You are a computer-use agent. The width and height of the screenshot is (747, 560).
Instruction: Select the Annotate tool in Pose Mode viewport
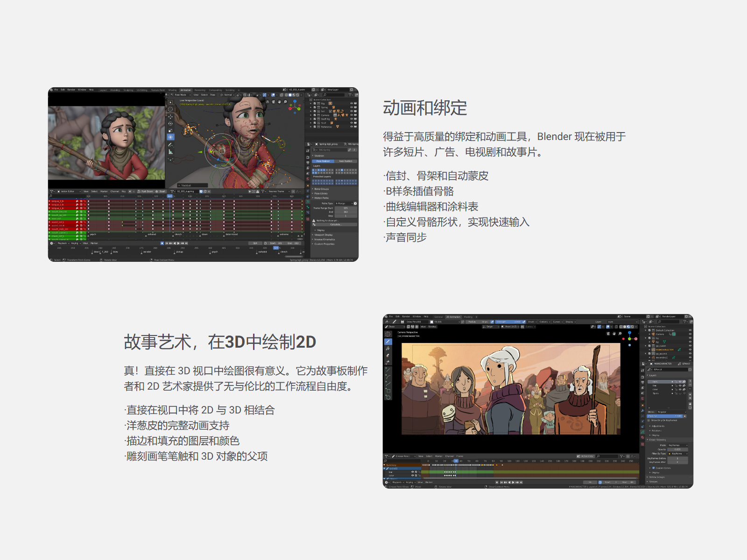(x=170, y=145)
